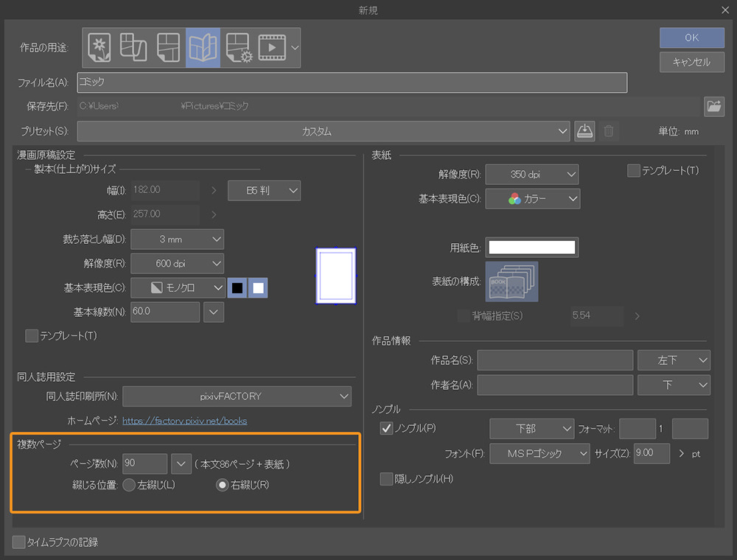Enable 隠しノンブル hidden page number checkbox

tap(386, 479)
